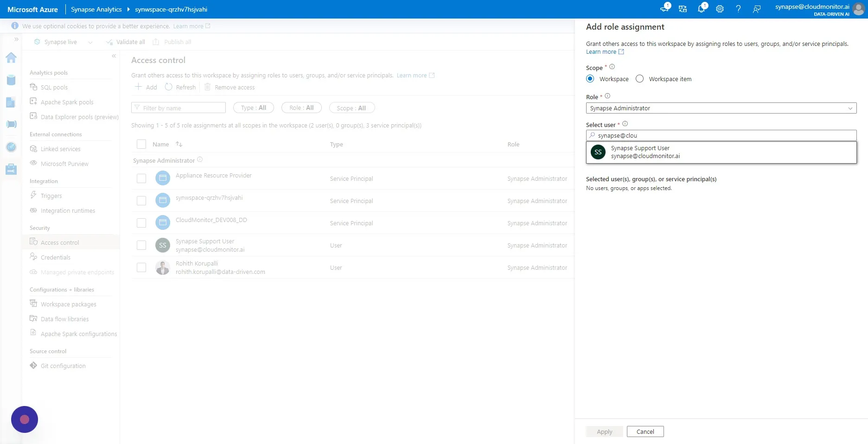Screen dimensions: 868x444
Task: Open the Integrate hub icon
Action: [11, 124]
